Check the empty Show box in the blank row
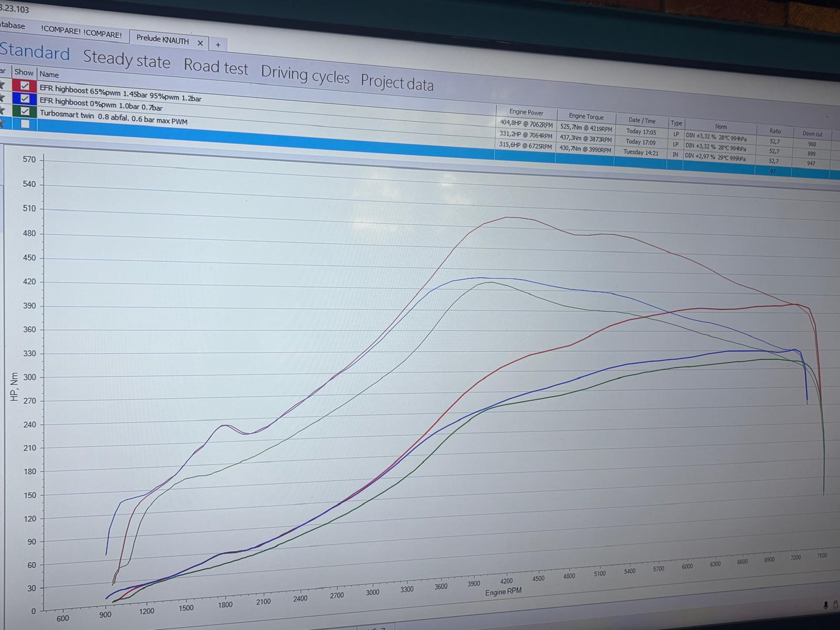This screenshot has height=630, width=840. (25, 124)
